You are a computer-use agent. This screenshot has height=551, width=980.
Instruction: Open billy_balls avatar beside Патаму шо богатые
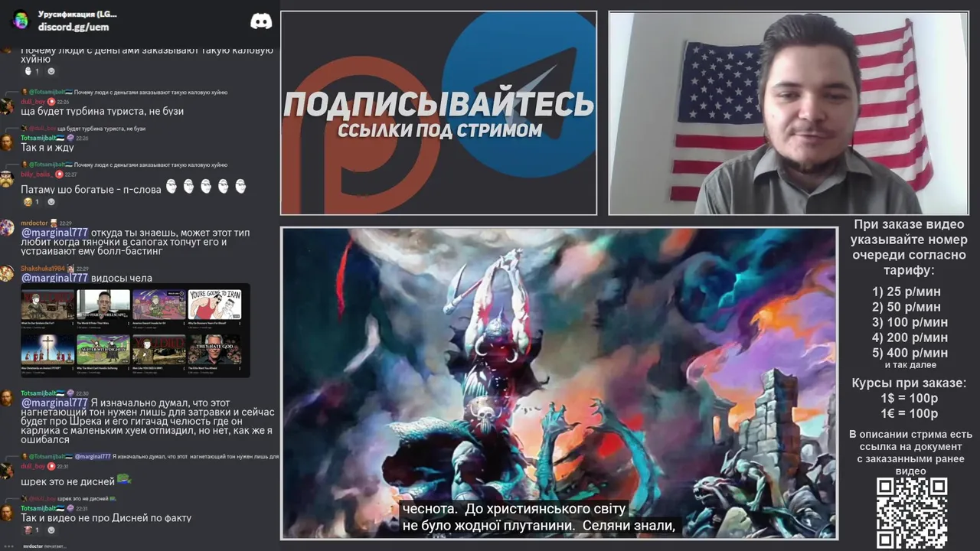[x=7, y=180]
